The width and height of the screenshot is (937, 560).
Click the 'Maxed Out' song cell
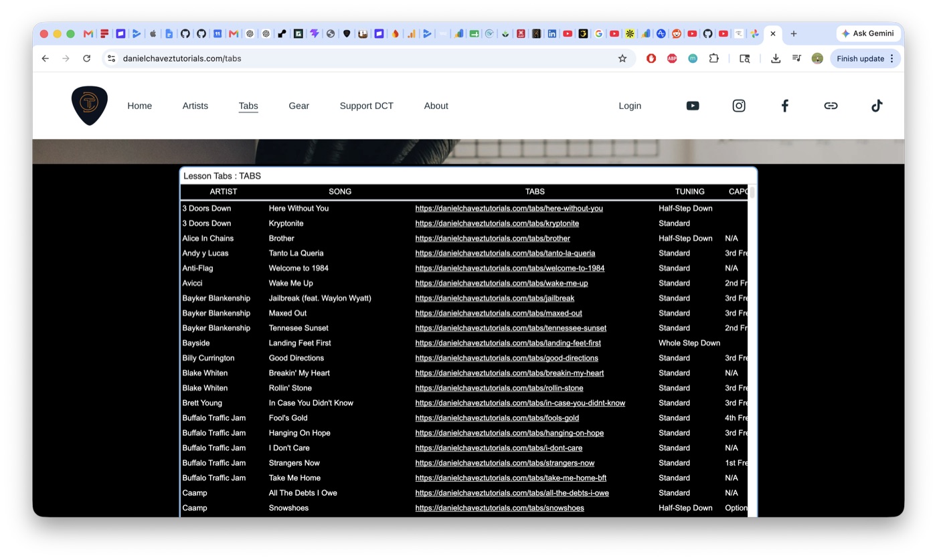click(288, 313)
